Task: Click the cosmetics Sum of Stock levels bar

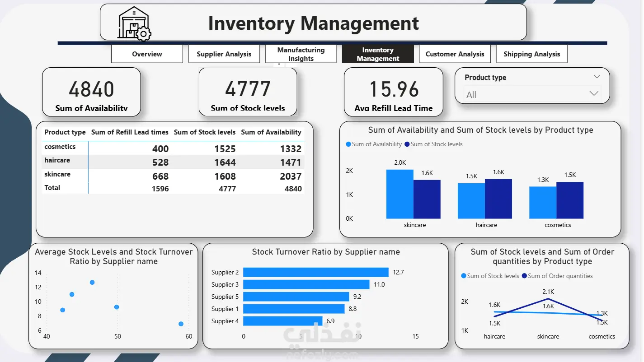Action: coord(570,200)
